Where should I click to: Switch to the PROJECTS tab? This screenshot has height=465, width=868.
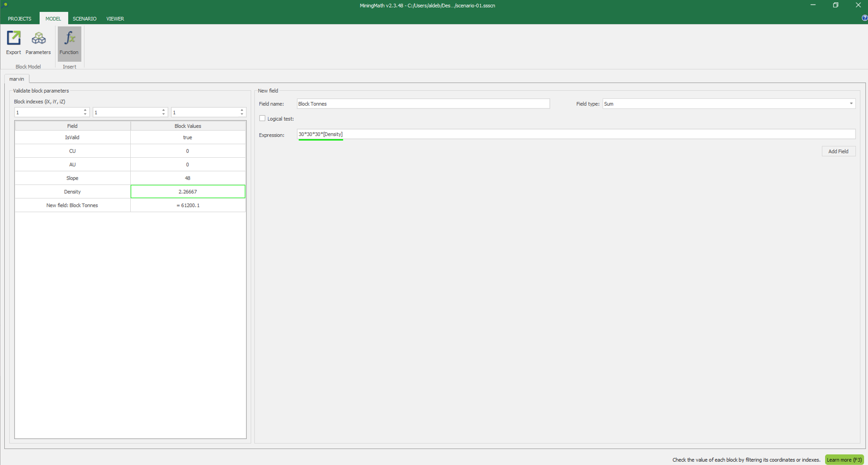click(x=20, y=19)
